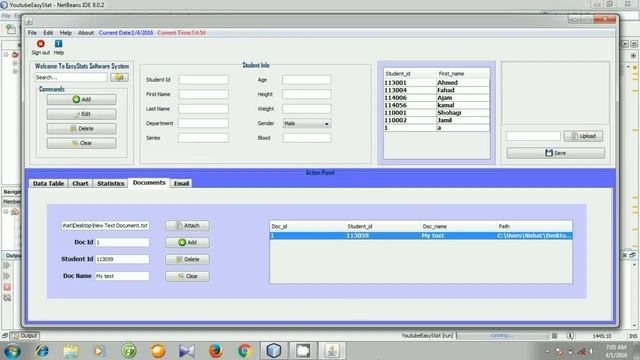This screenshot has height=360, width=640.
Task: Switch to the Email tab
Action: [x=182, y=184]
